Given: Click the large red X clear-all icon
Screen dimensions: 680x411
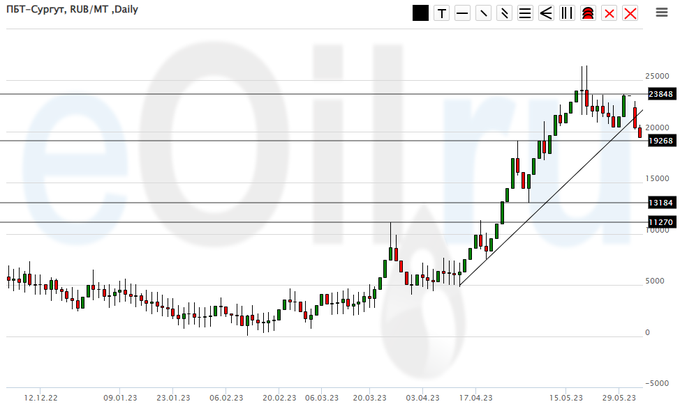Looking at the screenshot, I should pos(630,13).
